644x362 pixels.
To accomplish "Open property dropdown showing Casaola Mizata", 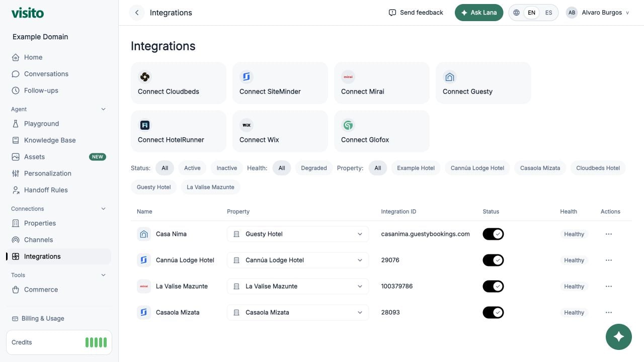I will [298, 312].
